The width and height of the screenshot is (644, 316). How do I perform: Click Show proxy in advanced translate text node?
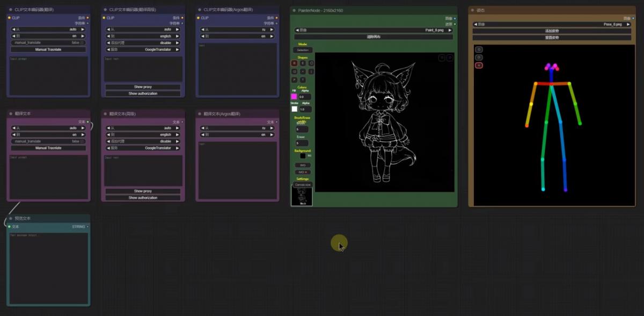point(143,191)
